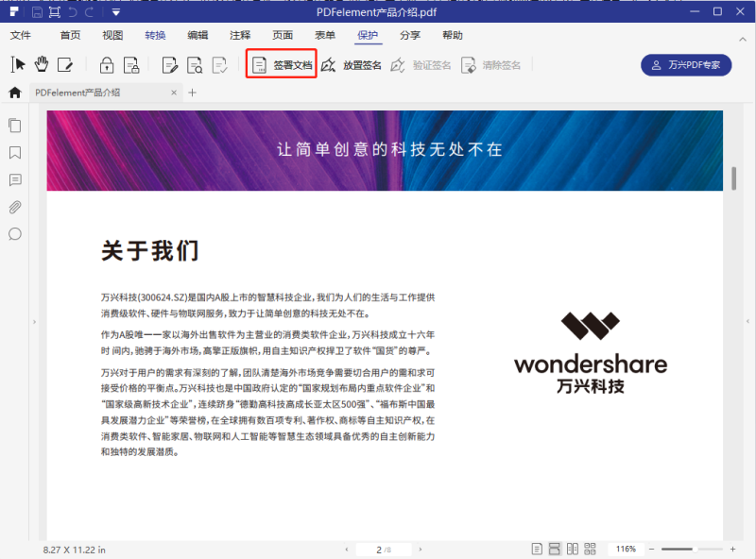Select the Hand tool for panning
This screenshot has width=756, height=559.
42,64
